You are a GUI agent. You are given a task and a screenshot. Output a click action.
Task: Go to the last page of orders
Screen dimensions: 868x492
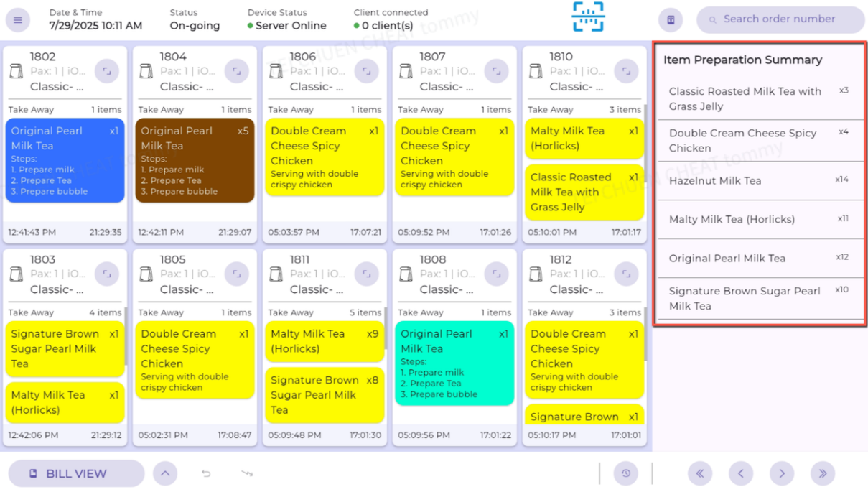coord(823,473)
